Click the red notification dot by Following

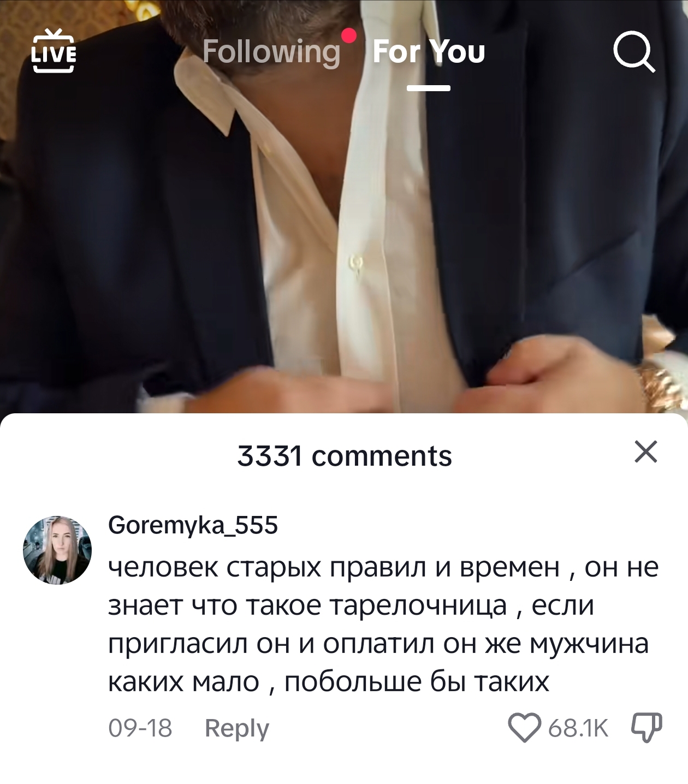tap(348, 36)
